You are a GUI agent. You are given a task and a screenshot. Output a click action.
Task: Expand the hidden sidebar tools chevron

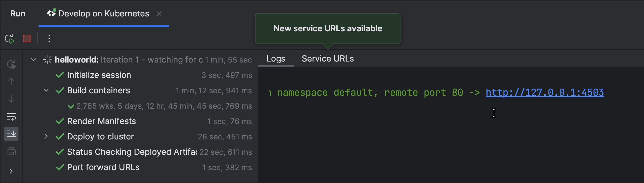pos(11,171)
